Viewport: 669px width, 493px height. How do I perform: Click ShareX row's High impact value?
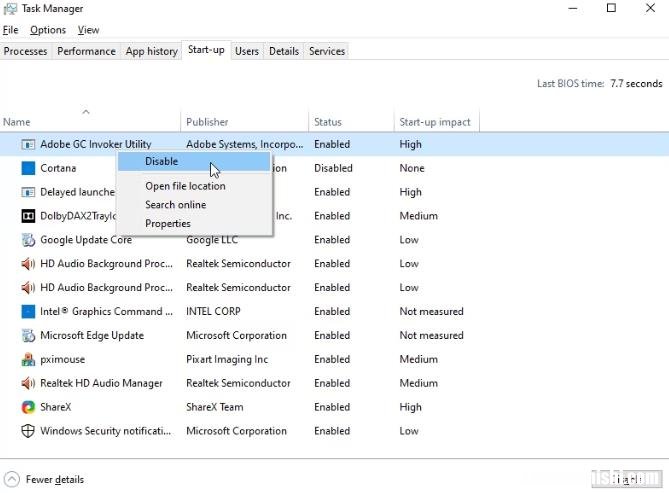(x=410, y=407)
